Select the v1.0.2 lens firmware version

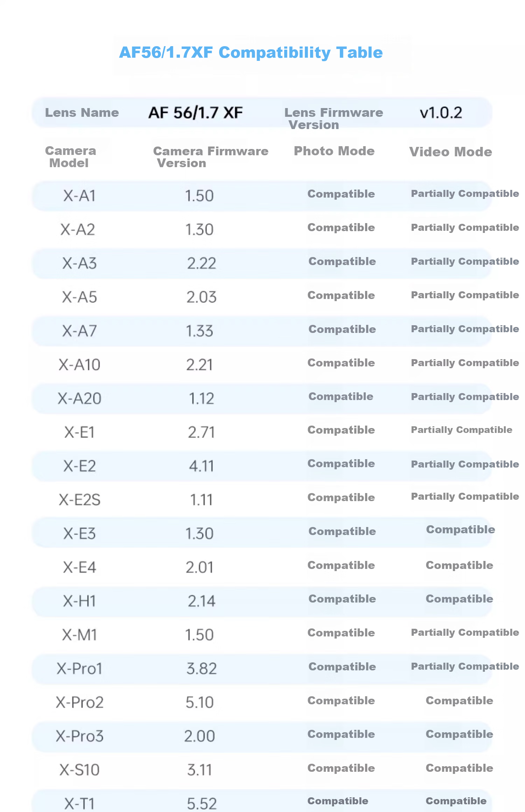(x=441, y=113)
